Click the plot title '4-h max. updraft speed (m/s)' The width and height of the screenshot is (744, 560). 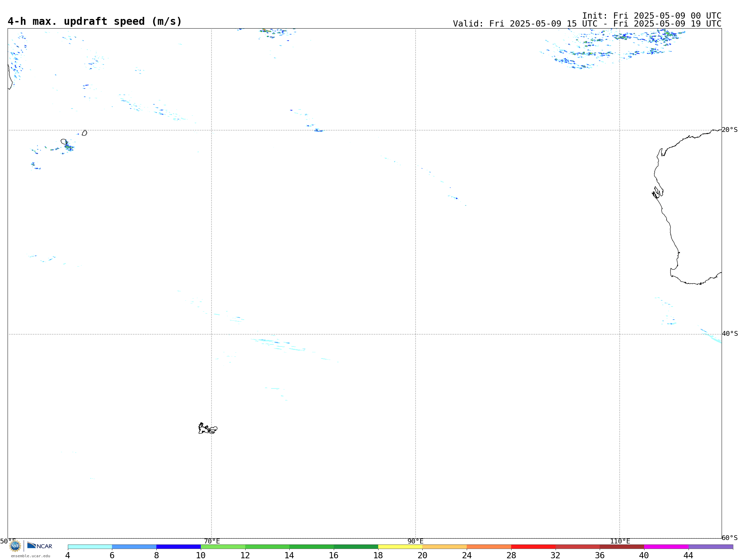coord(95,21)
